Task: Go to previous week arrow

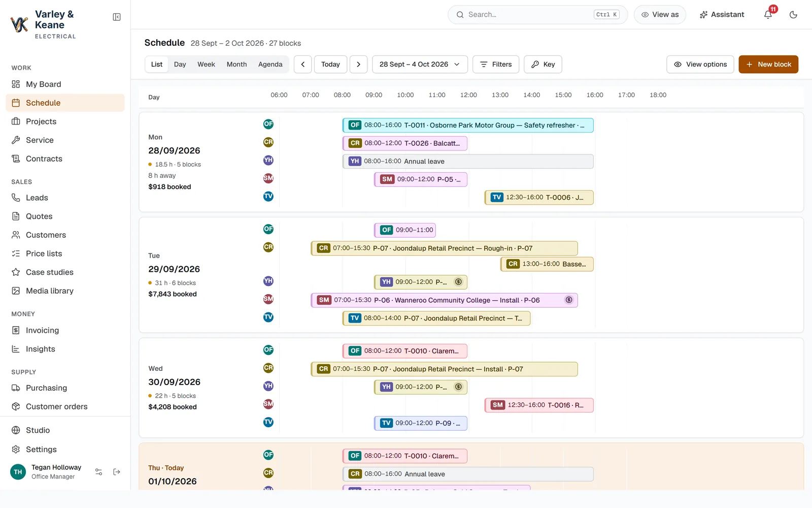Action: [303, 65]
